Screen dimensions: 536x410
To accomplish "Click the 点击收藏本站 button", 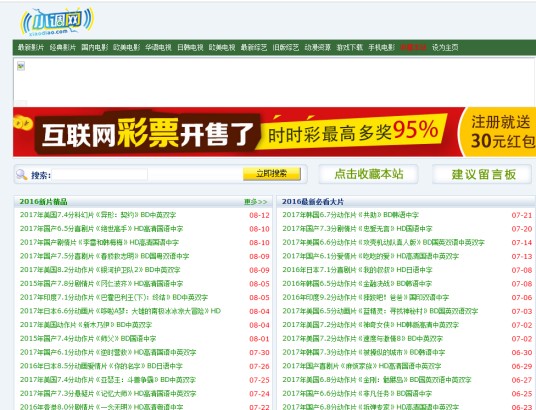I will (368, 174).
